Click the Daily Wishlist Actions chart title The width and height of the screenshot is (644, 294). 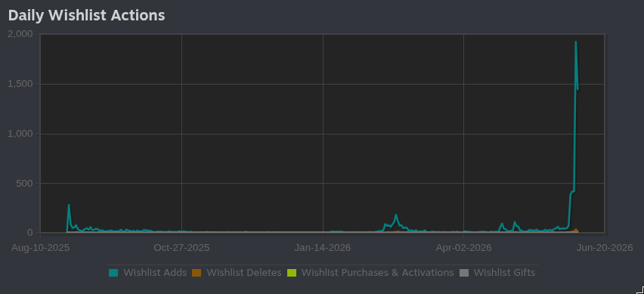[x=86, y=15]
